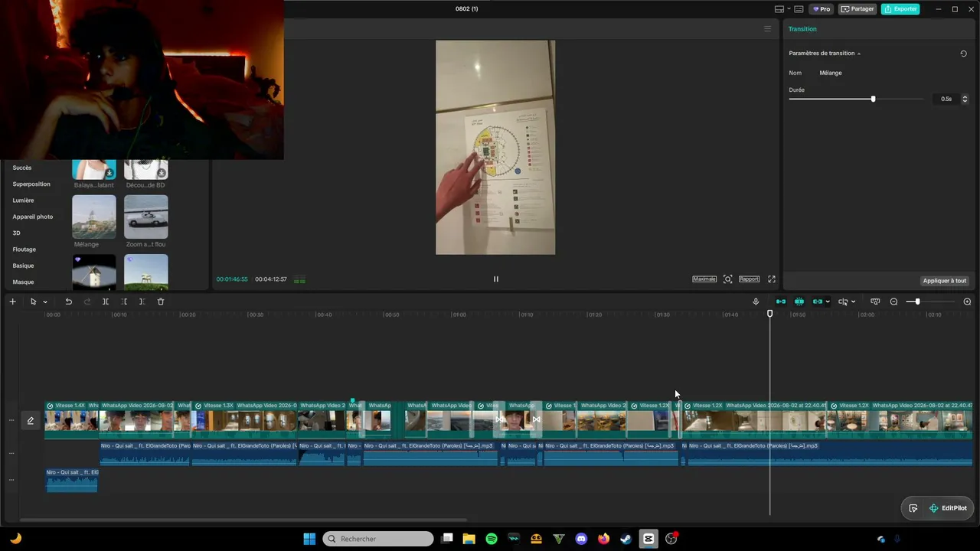Split the clip at the playhead

click(x=106, y=302)
